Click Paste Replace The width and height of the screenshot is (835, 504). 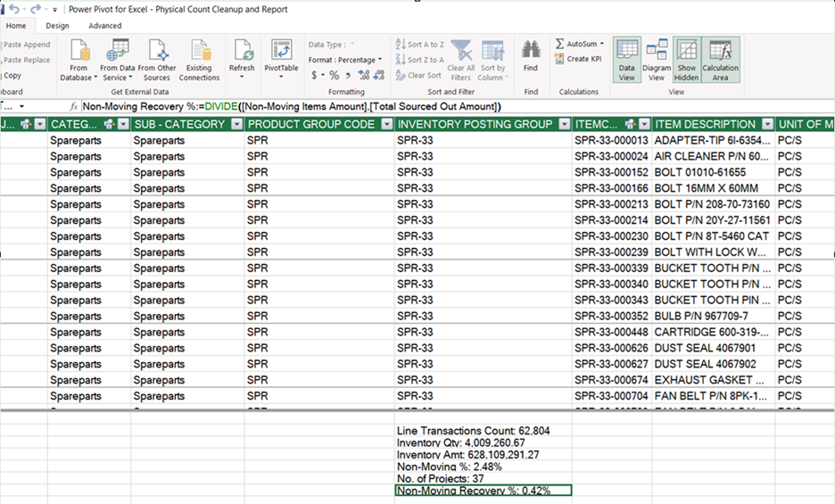(x=26, y=60)
